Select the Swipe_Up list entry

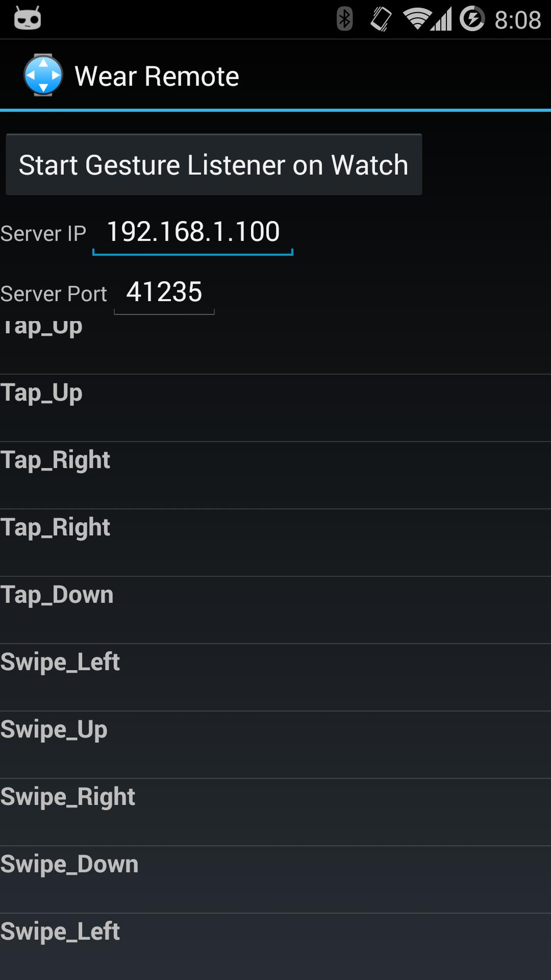click(x=275, y=745)
